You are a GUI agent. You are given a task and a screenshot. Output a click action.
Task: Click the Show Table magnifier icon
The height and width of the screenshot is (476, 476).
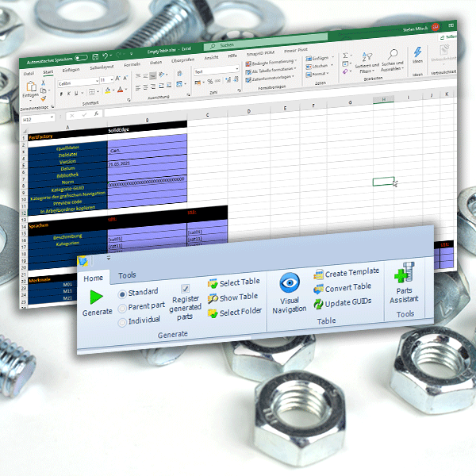click(x=213, y=298)
